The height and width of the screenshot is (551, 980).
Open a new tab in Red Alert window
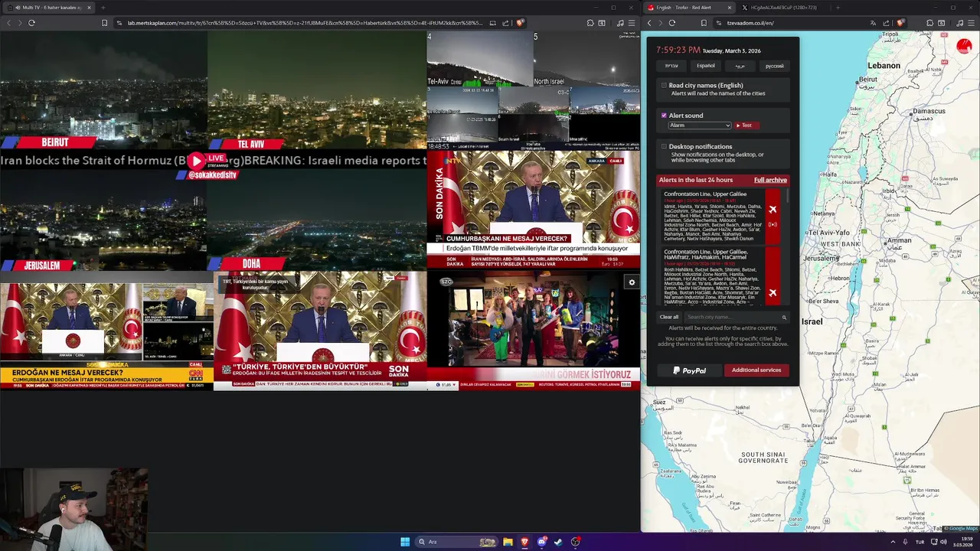[838, 8]
